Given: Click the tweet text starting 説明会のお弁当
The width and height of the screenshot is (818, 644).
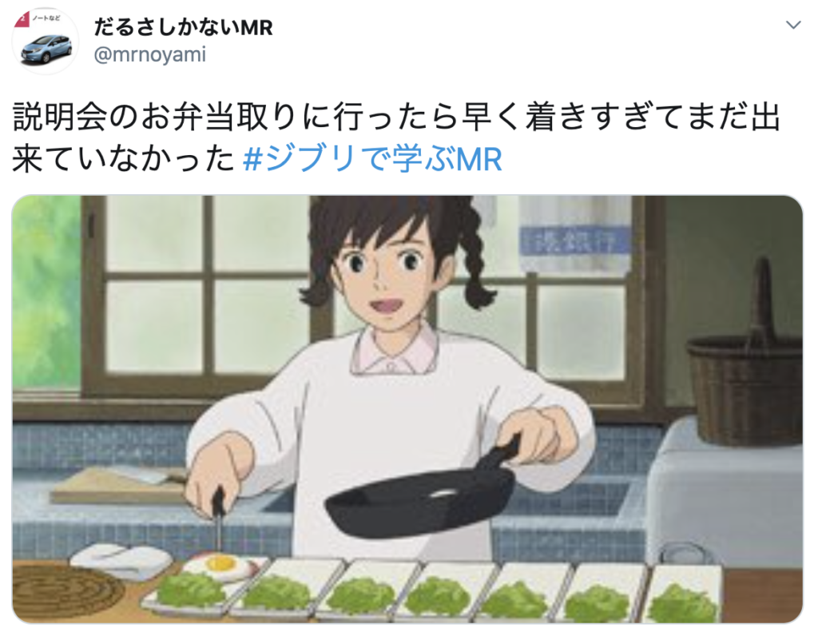Looking at the screenshot, I should pyautogui.click(x=396, y=137).
